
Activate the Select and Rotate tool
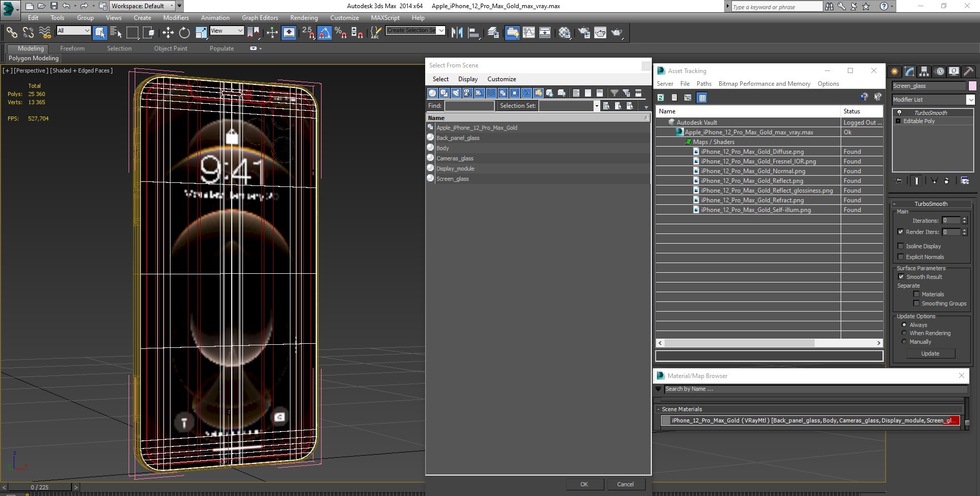pos(184,33)
